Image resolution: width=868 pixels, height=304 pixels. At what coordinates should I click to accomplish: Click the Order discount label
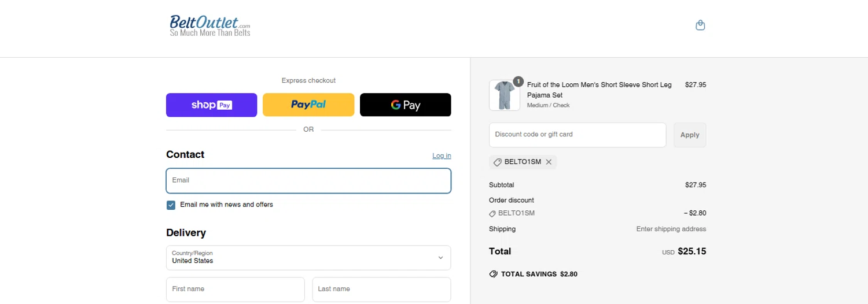pyautogui.click(x=512, y=200)
